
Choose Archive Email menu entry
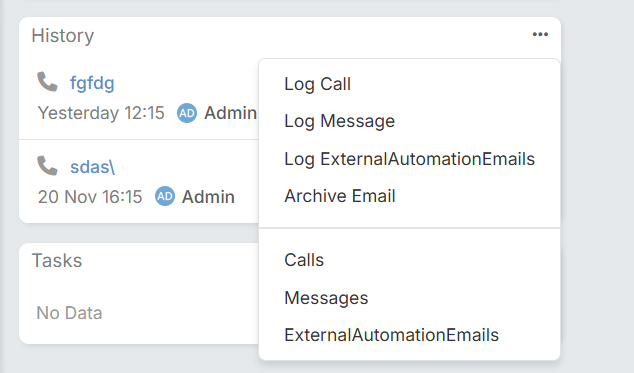tap(340, 196)
